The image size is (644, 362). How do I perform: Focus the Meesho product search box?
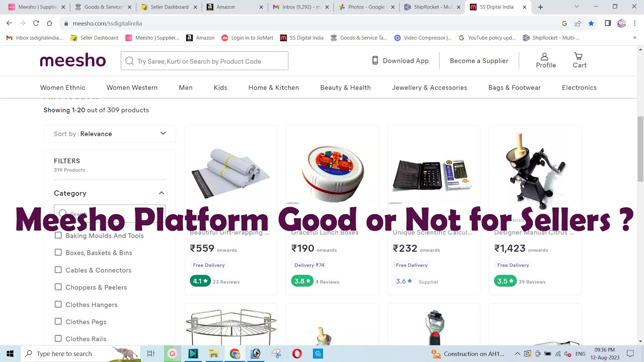[x=204, y=61]
